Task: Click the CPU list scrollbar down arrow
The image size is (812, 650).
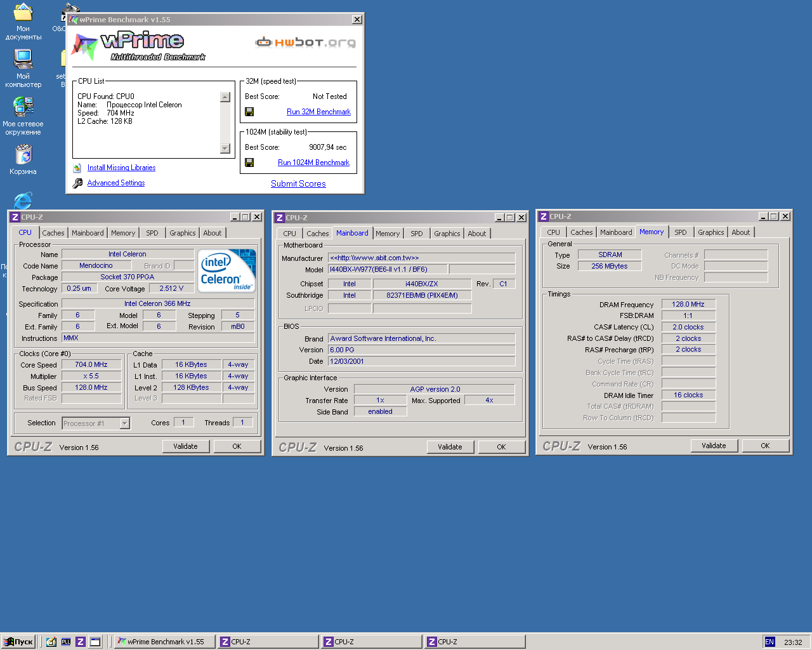Action: 225,149
